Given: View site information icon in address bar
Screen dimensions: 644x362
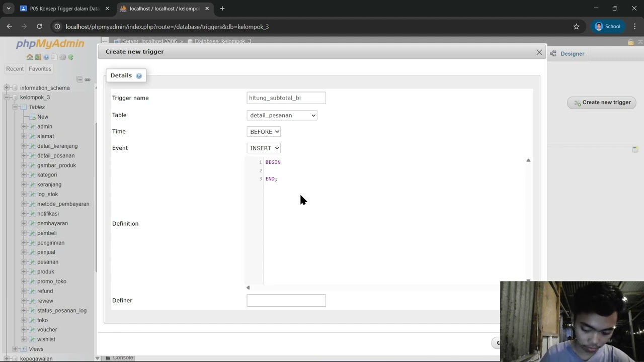Looking at the screenshot, I should pos(57,27).
